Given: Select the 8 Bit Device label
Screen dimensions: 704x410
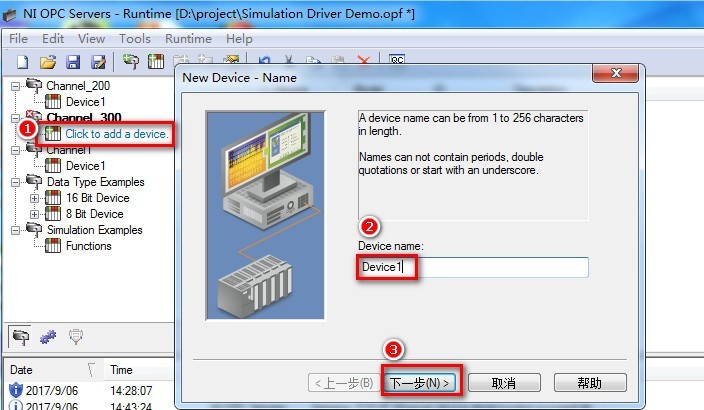Looking at the screenshot, I should pyautogui.click(x=95, y=214).
